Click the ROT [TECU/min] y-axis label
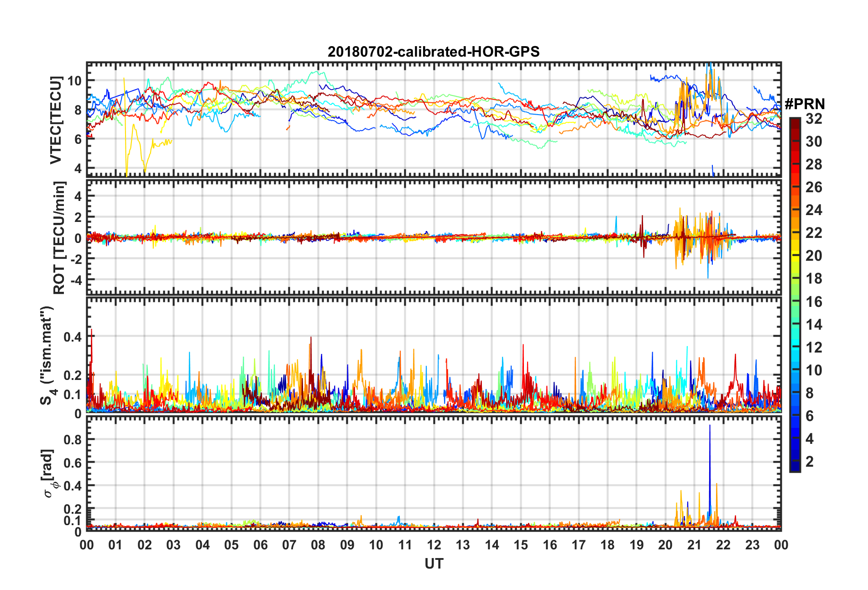The height and width of the screenshot is (590, 868). [x=59, y=238]
